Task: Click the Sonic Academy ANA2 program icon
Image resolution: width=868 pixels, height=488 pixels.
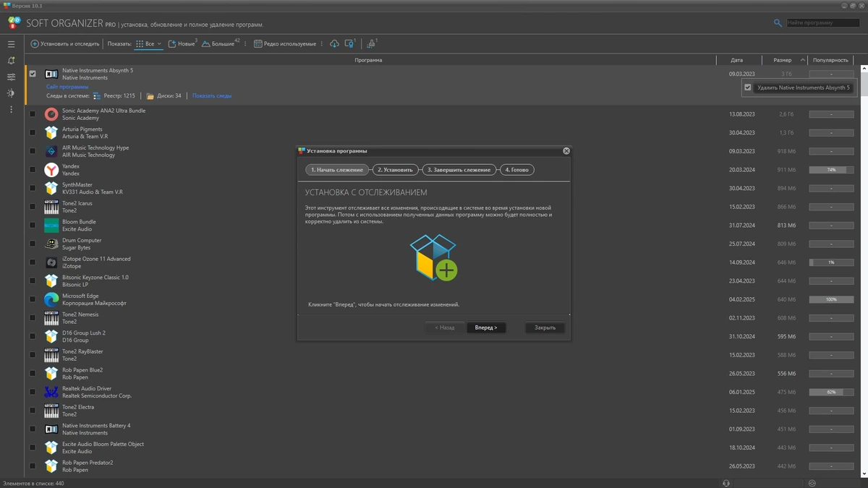Action: tap(51, 114)
